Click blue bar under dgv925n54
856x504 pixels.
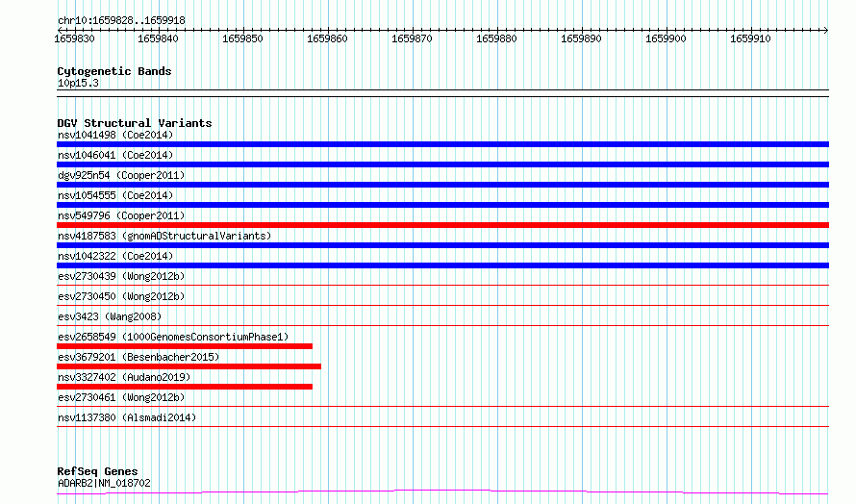pos(442,185)
